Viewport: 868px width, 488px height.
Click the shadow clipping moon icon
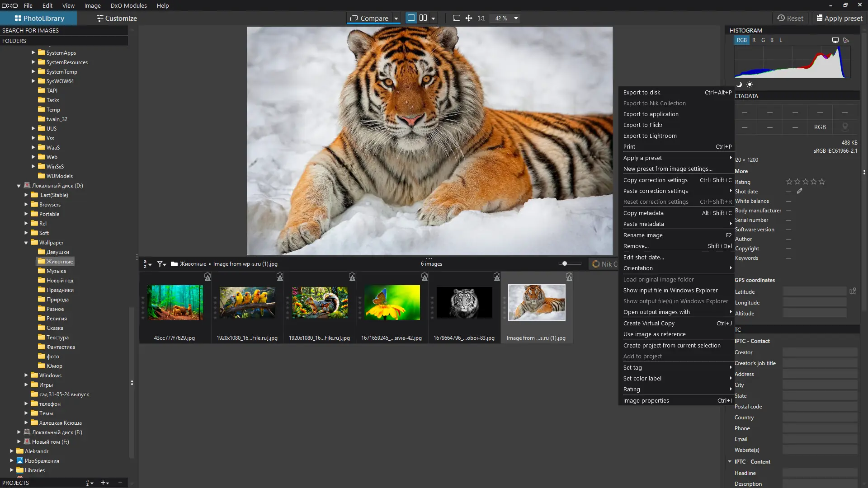739,84
